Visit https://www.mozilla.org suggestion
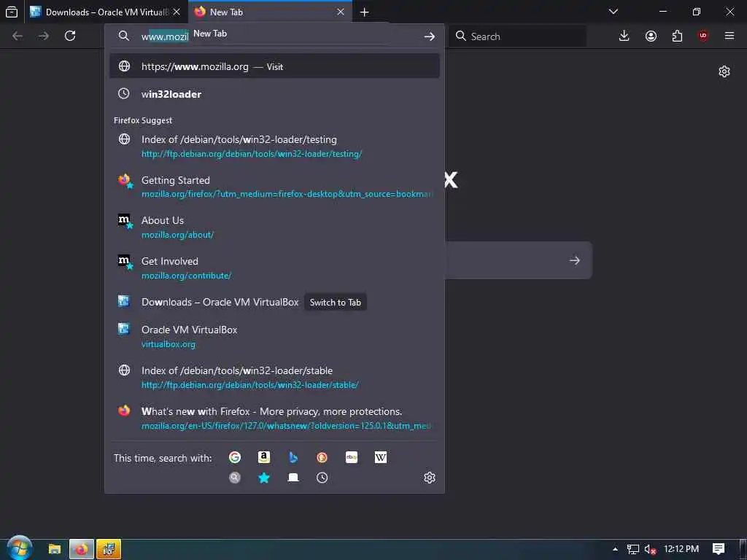747x560 pixels. (274, 66)
